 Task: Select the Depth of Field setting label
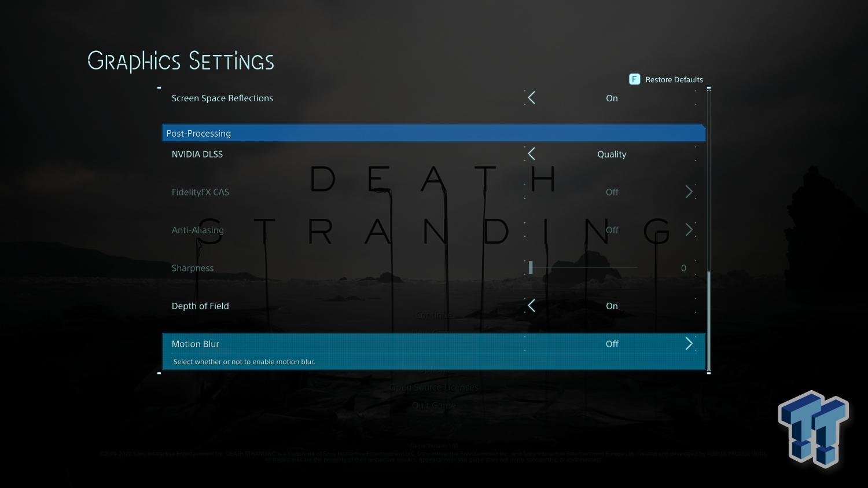click(x=200, y=306)
